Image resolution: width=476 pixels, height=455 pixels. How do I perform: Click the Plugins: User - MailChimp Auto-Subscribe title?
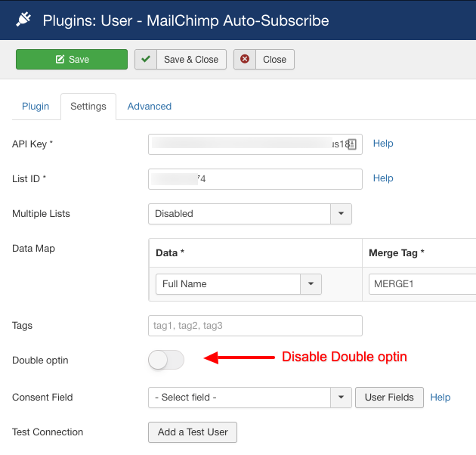[186, 20]
